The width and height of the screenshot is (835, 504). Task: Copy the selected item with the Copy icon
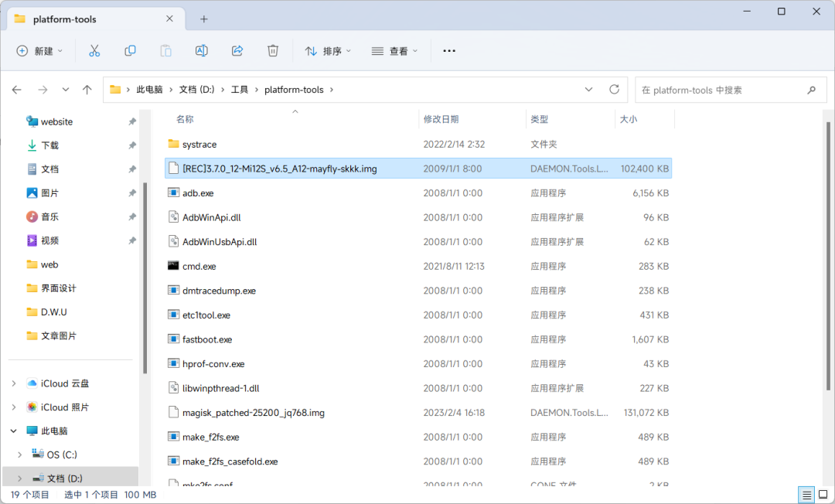pyautogui.click(x=130, y=50)
